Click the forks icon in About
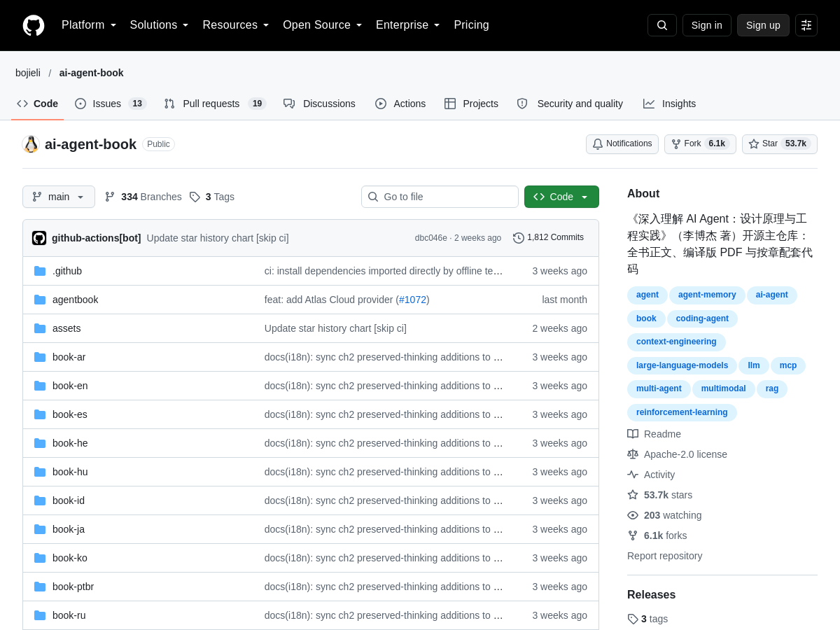Screen dimensions: 840x630 coord(633,535)
